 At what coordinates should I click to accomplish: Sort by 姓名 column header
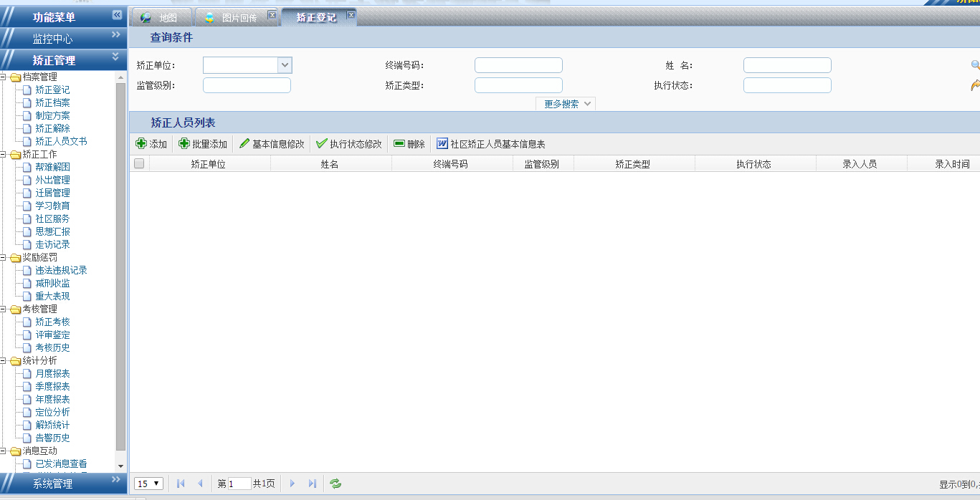[330, 164]
